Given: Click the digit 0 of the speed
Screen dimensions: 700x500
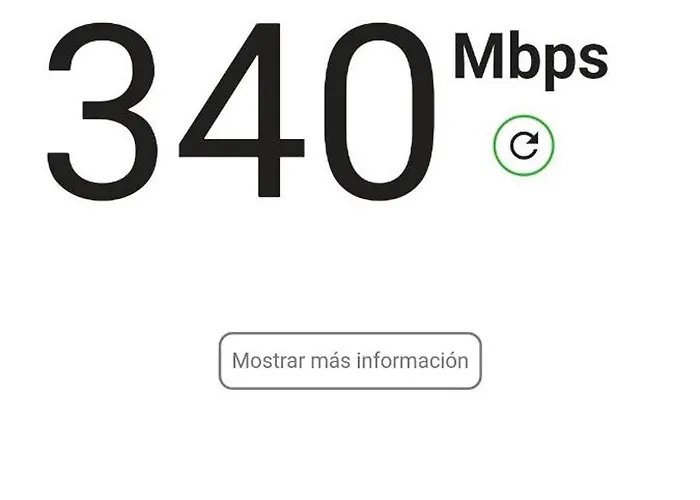Looking at the screenshot, I should tap(379, 111).
